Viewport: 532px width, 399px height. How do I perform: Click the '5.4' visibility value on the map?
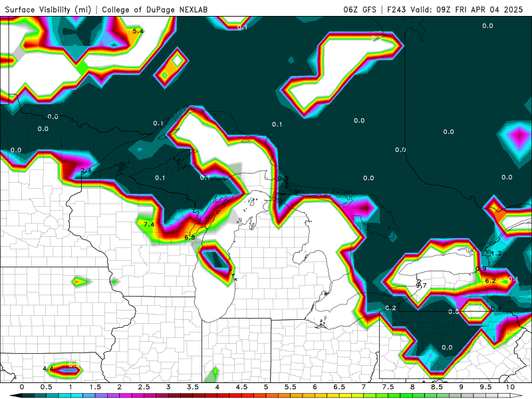(x=138, y=31)
